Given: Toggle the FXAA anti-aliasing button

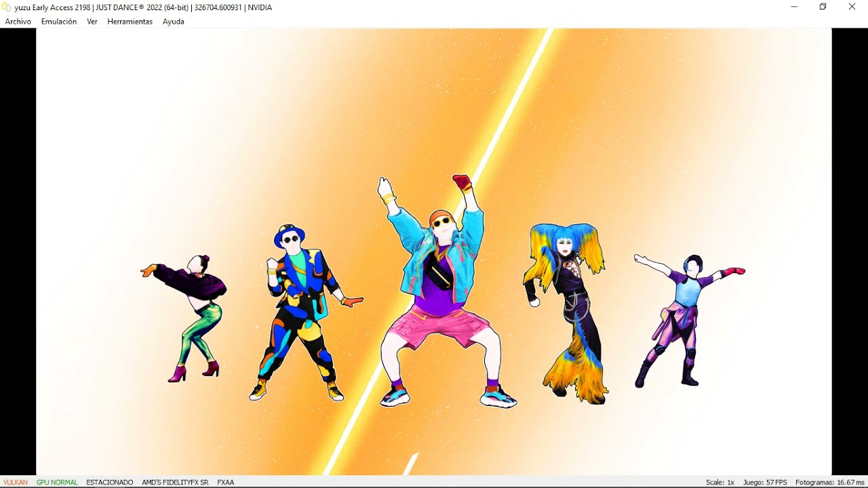Looking at the screenshot, I should click(x=226, y=483).
